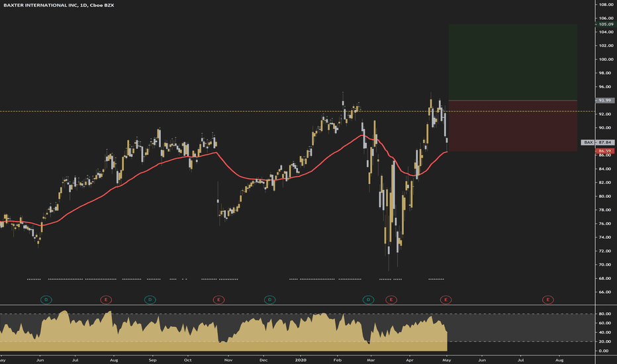Open the earnings marker at May 2020

(446, 300)
